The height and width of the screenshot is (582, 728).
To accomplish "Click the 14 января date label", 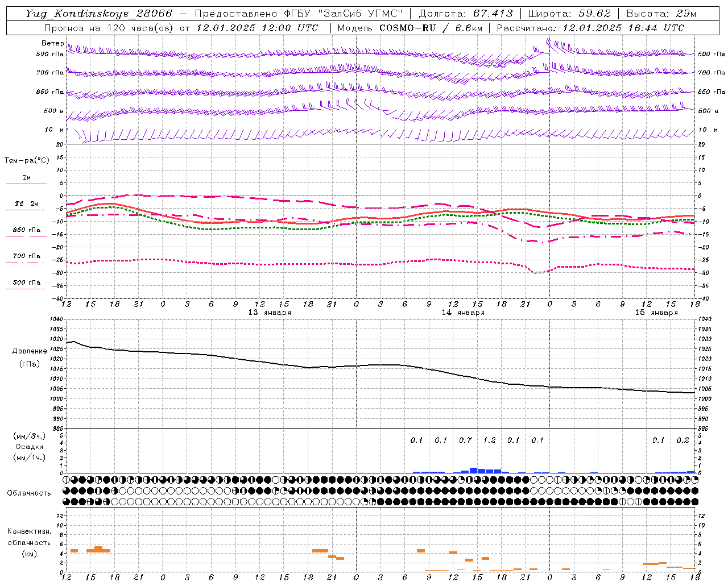I will pos(463,313).
